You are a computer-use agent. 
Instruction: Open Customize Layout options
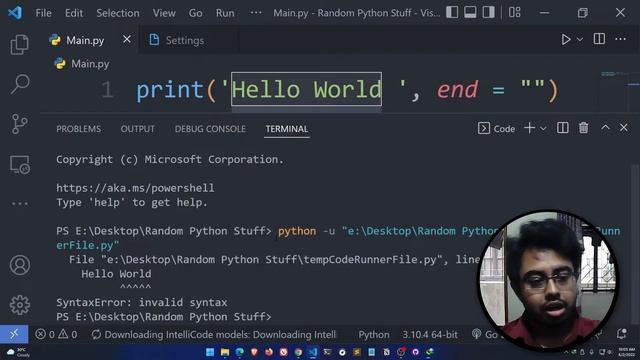point(515,12)
